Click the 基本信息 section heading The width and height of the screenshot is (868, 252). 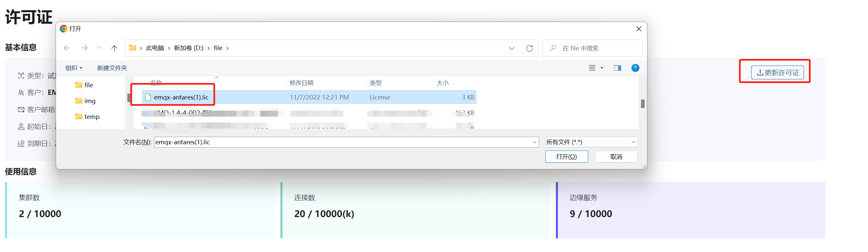point(20,47)
